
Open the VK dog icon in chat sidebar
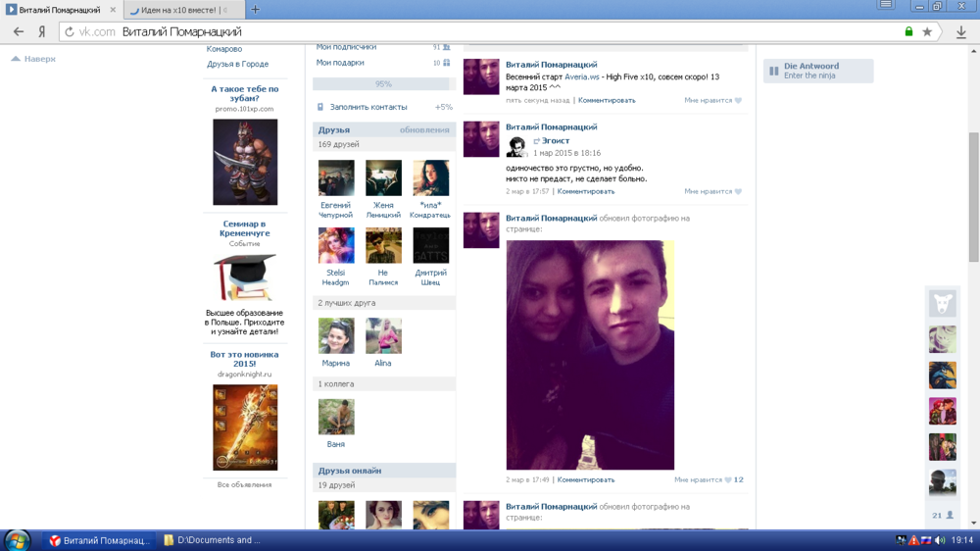point(943,303)
